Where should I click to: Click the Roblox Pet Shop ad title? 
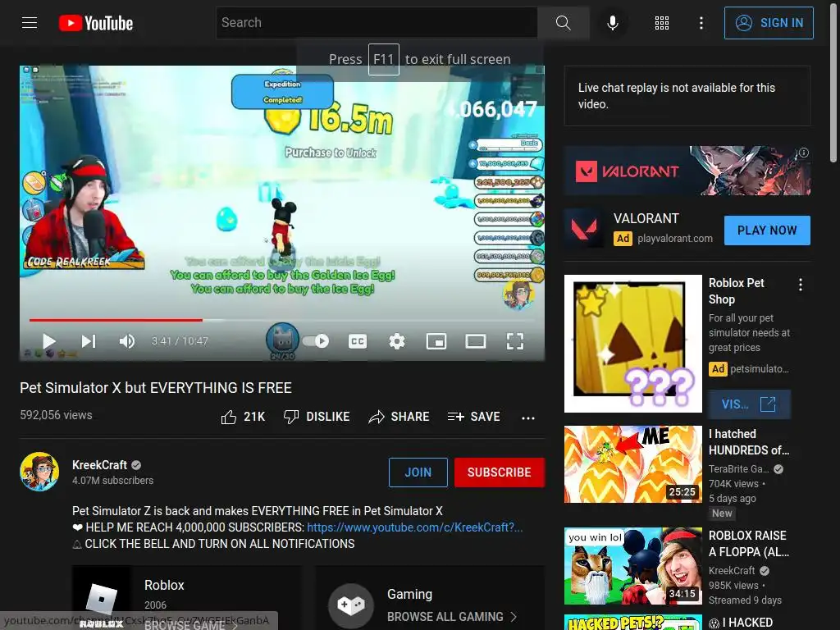pos(736,291)
